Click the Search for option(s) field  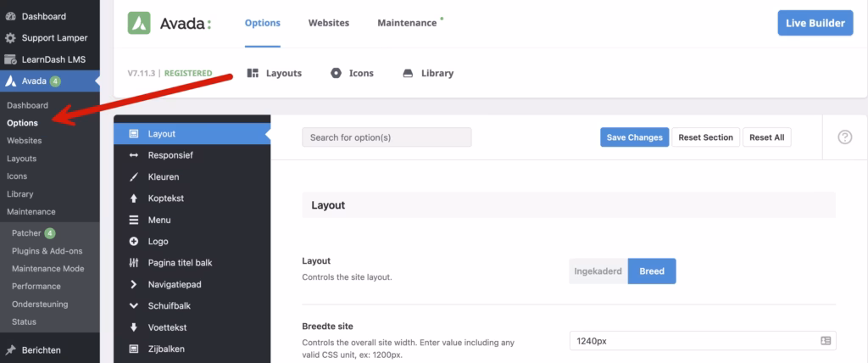pyautogui.click(x=387, y=137)
